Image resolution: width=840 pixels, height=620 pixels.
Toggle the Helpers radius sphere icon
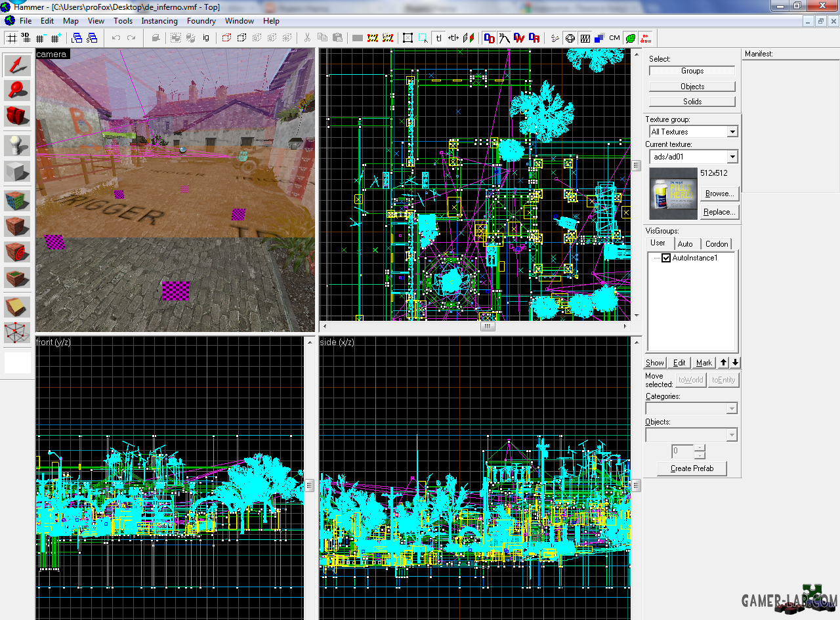click(x=570, y=38)
